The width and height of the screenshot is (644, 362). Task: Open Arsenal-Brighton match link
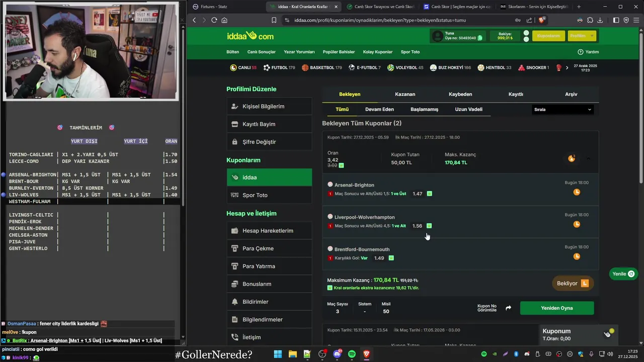tap(354, 185)
